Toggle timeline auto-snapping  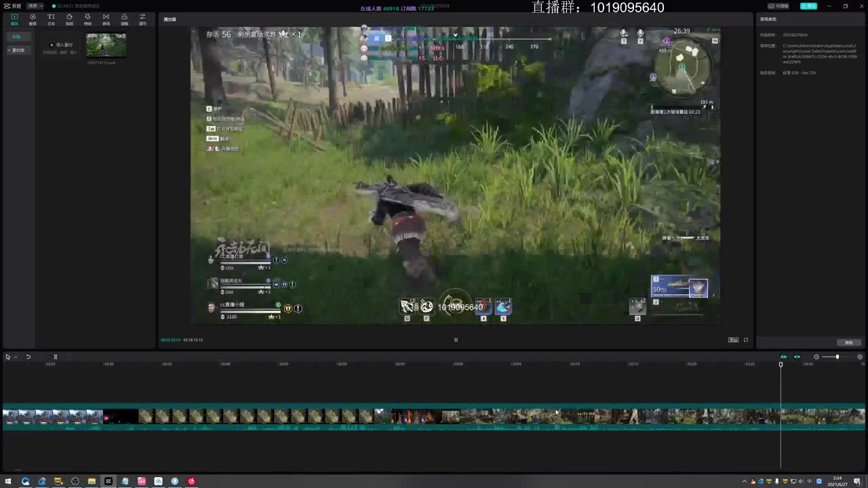(797, 357)
